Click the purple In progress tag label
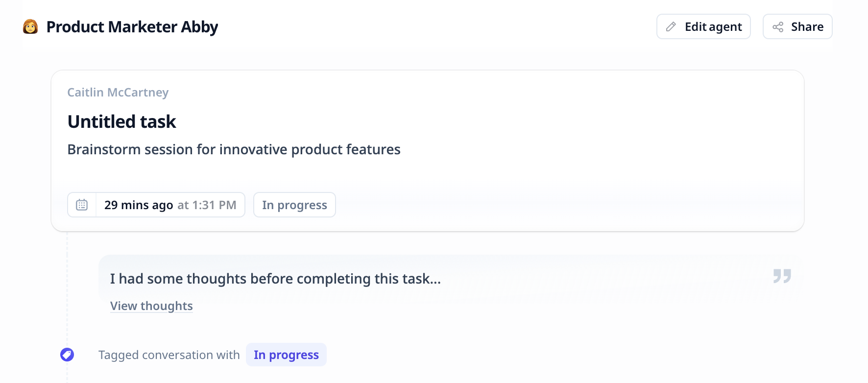Screen dimensions: 868x383 (x=286, y=355)
